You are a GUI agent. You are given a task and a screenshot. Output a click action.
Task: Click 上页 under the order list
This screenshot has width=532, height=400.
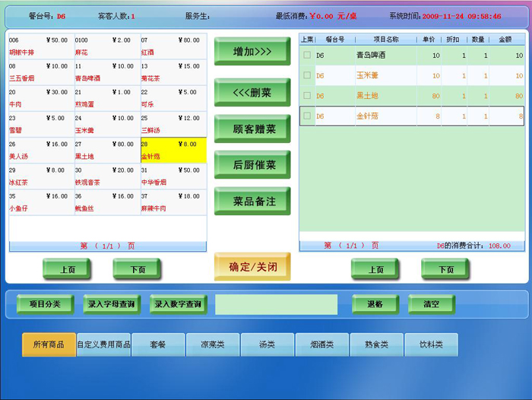click(x=375, y=269)
